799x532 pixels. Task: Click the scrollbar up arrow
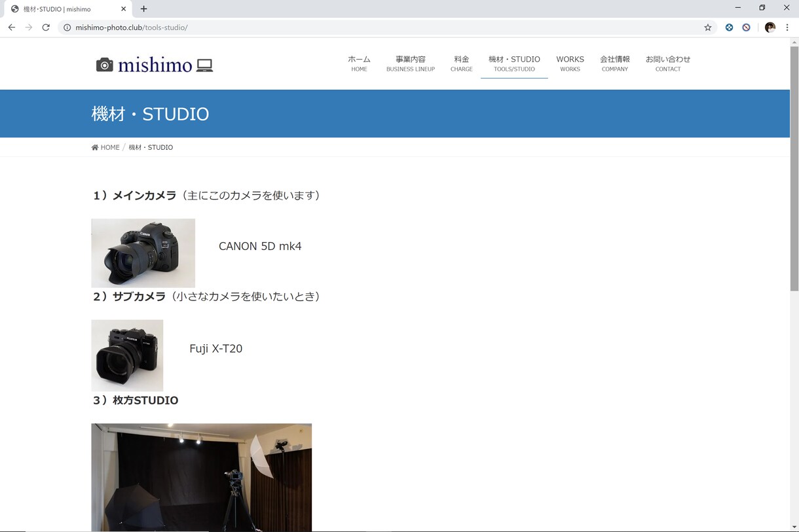(x=794, y=42)
